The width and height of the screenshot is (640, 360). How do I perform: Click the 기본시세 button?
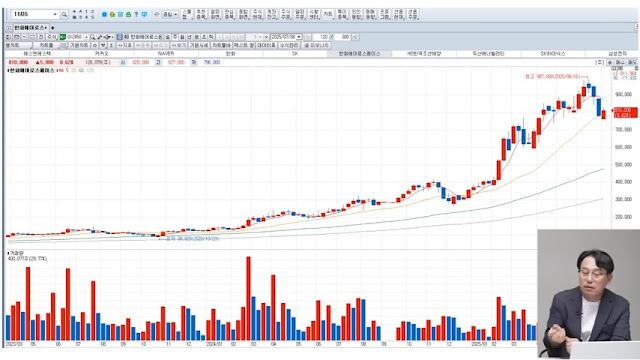[x=198, y=45]
